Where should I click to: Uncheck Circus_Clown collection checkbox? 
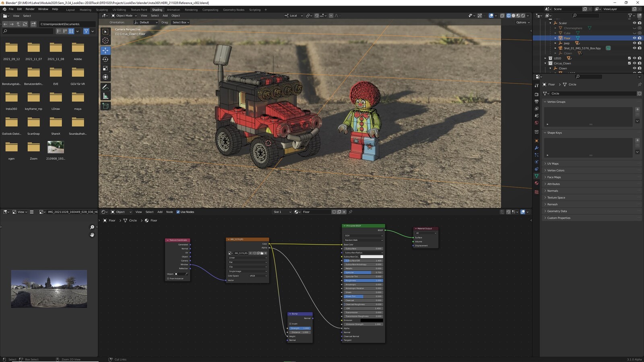click(x=630, y=63)
